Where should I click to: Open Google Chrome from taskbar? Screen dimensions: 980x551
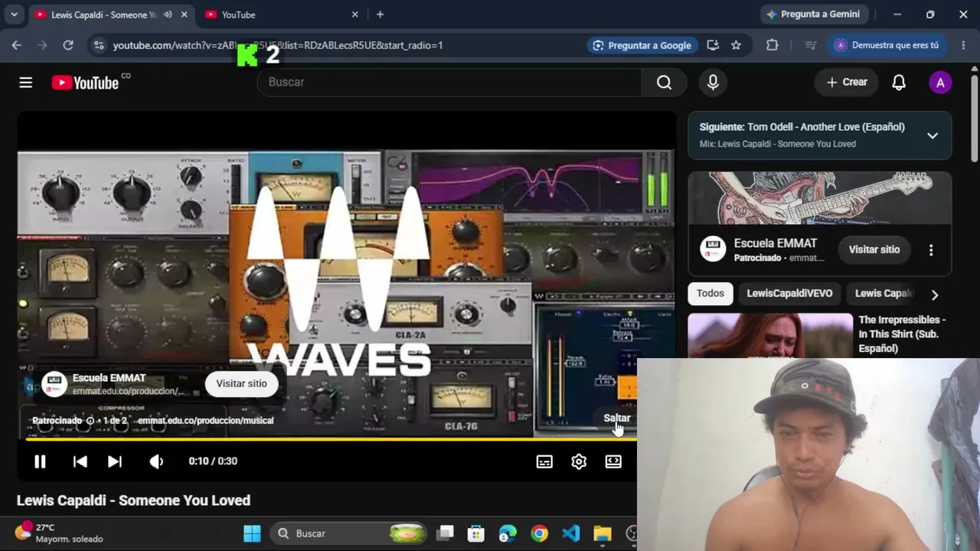540,533
